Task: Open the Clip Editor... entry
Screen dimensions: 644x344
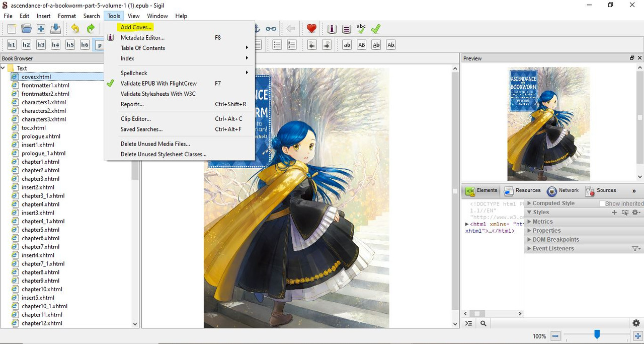Action: 136,119
